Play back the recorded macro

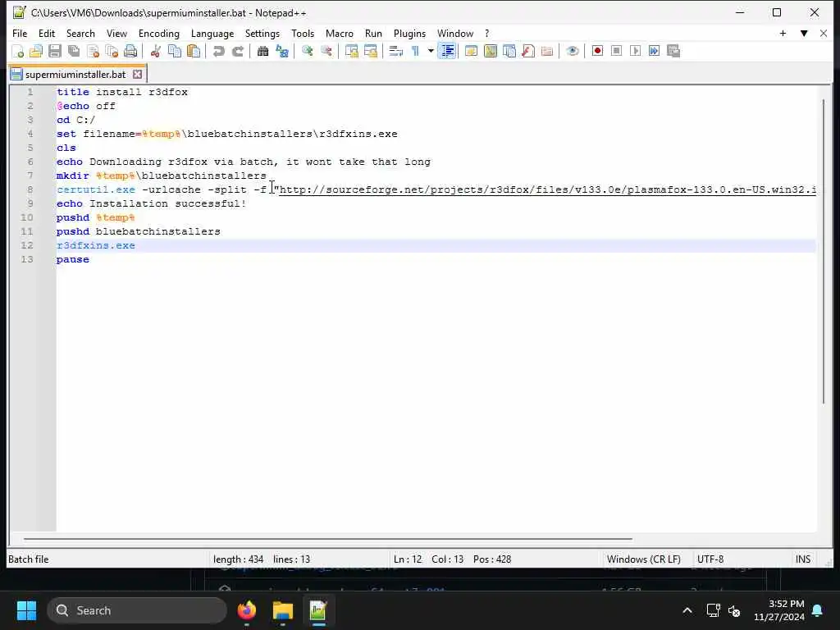tap(636, 52)
